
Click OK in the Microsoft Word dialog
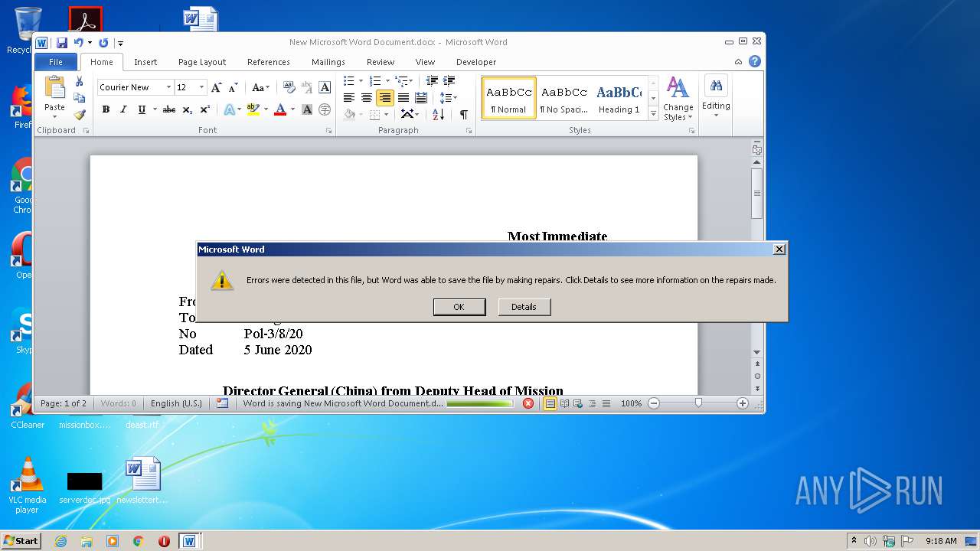click(x=459, y=307)
